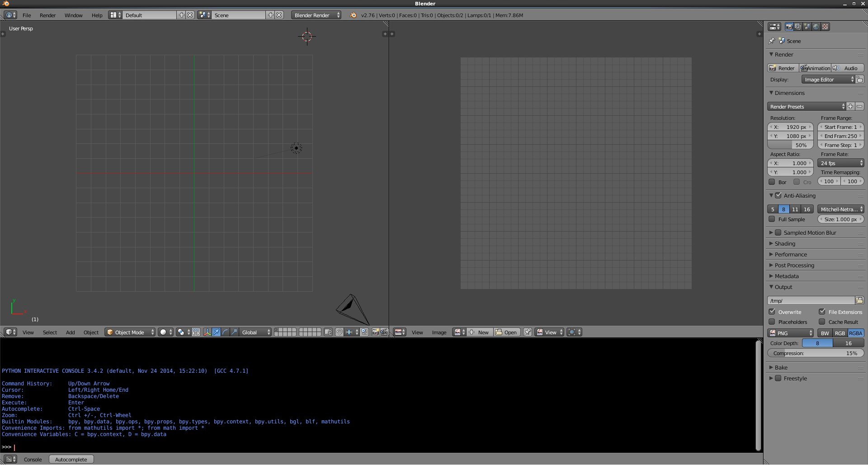Delete the current Scene with X icon
Viewport: 868px width, 465px height.
click(x=279, y=15)
